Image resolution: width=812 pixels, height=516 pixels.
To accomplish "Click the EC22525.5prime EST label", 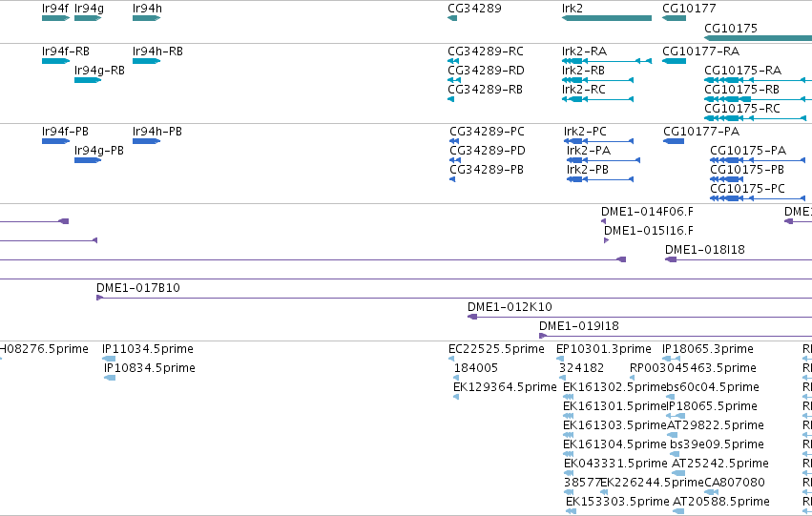I will (x=496, y=349).
